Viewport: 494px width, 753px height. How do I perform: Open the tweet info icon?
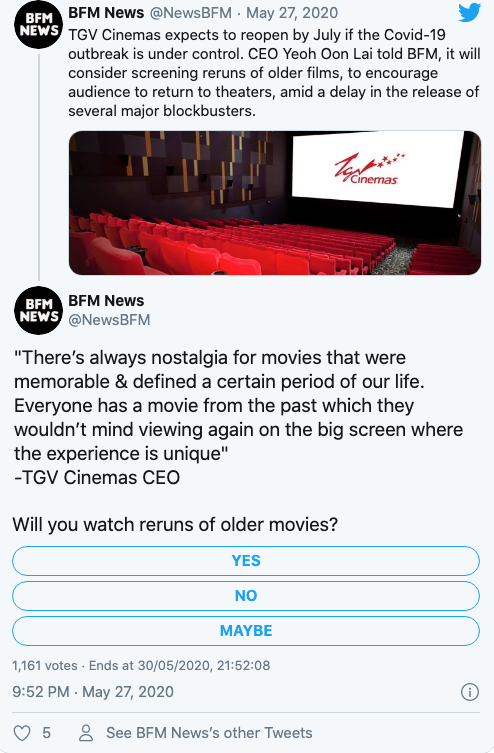[x=470, y=692]
